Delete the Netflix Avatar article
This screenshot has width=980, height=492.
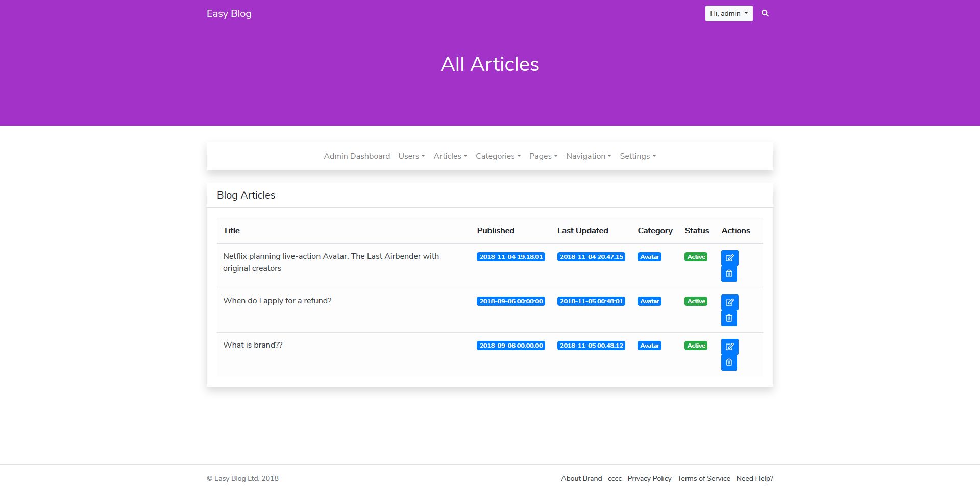pyautogui.click(x=729, y=274)
